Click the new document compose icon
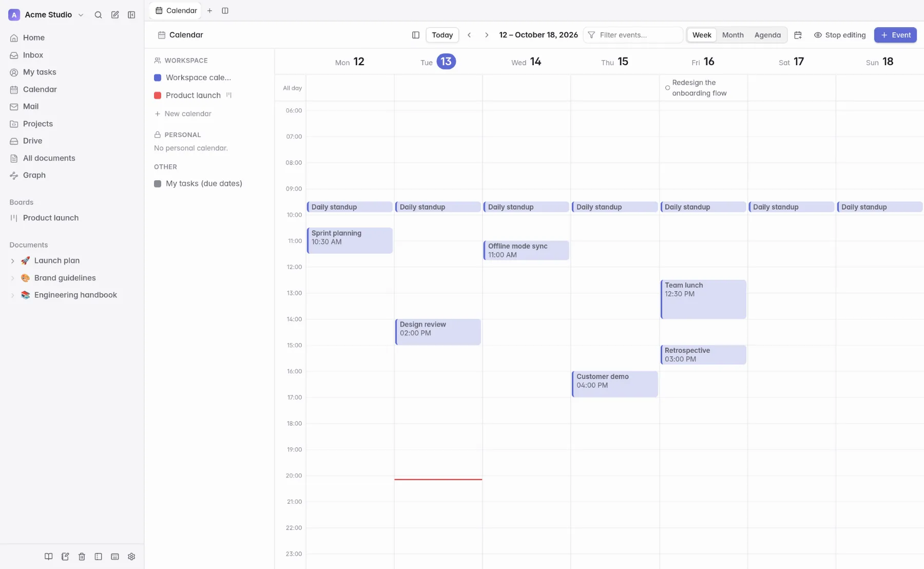The width and height of the screenshot is (924, 569). pyautogui.click(x=115, y=15)
